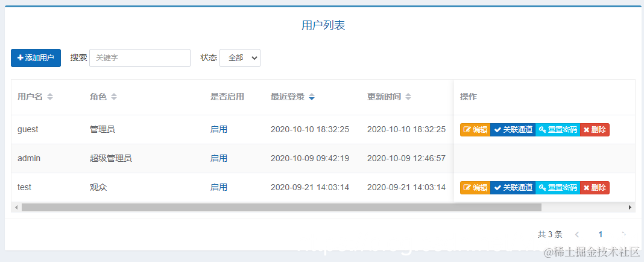This screenshot has width=644, height=262.
Task: Click 启用 status for guest
Action: click(x=218, y=130)
